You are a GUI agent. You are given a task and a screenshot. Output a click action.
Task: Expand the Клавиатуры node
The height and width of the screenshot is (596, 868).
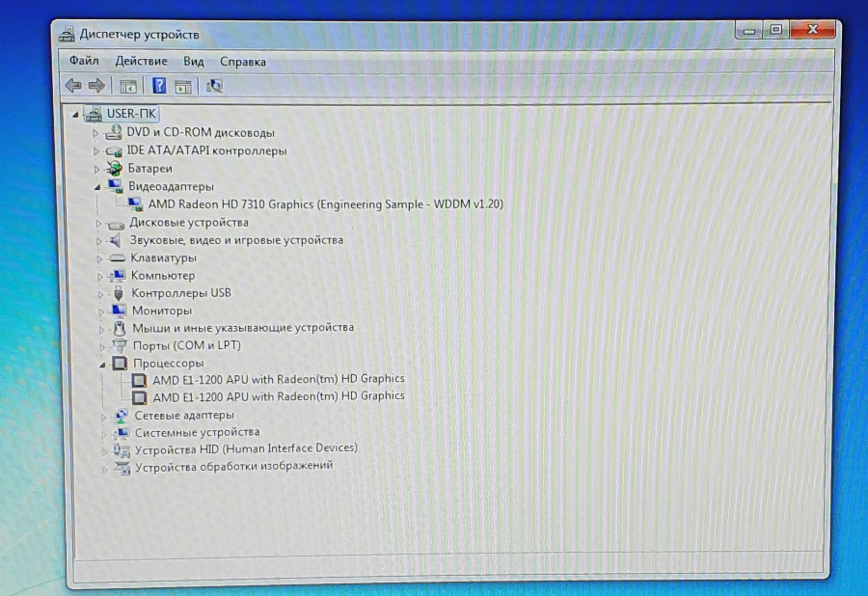click(99, 259)
